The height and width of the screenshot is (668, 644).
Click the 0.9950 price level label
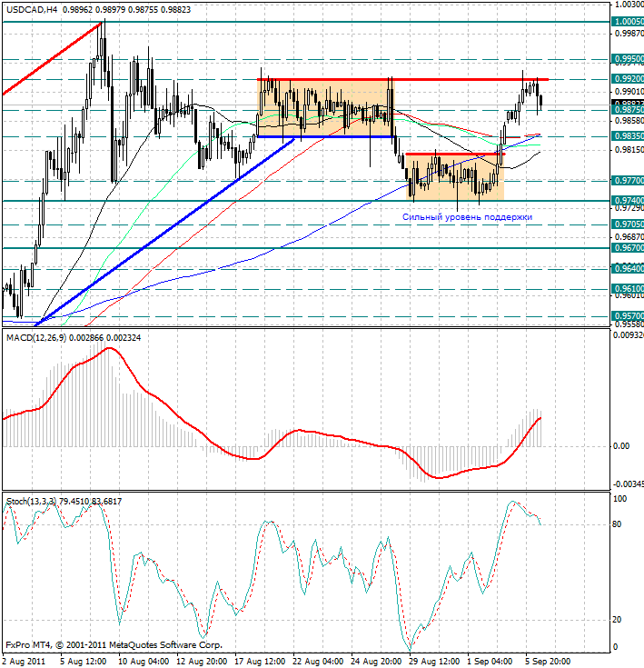[628, 59]
